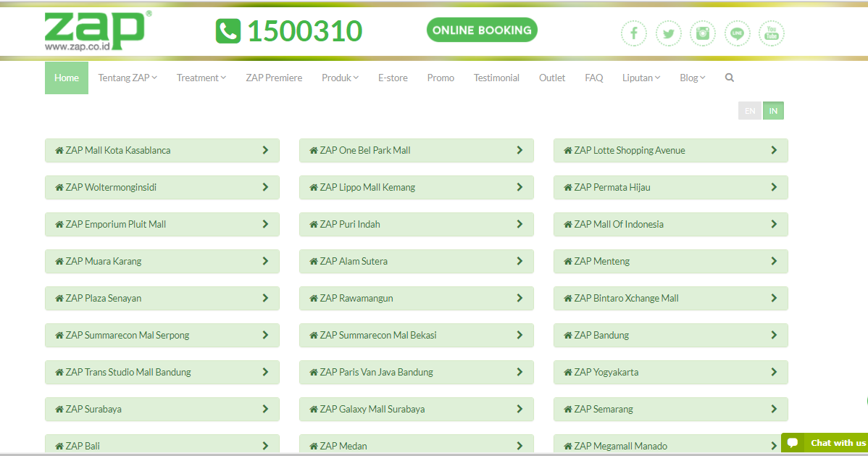Click home icon beside ZAP Lippo Mall Kemang
The height and width of the screenshot is (456, 868).
(313, 187)
